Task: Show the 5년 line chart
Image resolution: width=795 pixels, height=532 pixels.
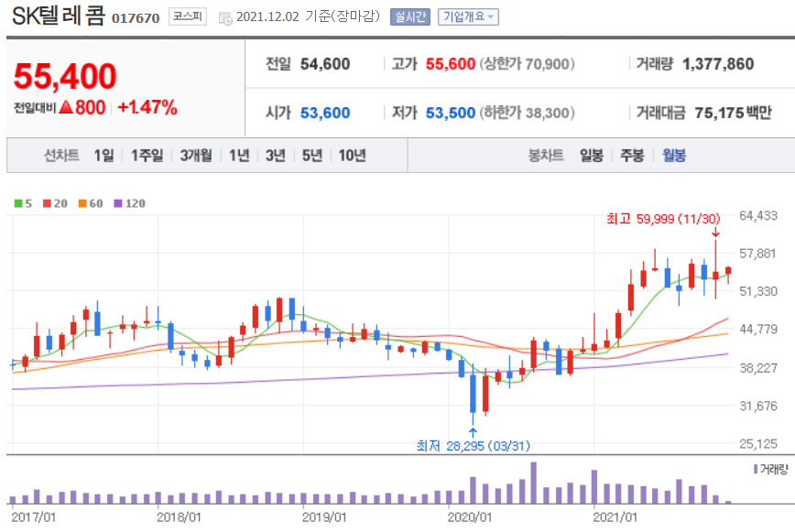Action: click(x=311, y=155)
